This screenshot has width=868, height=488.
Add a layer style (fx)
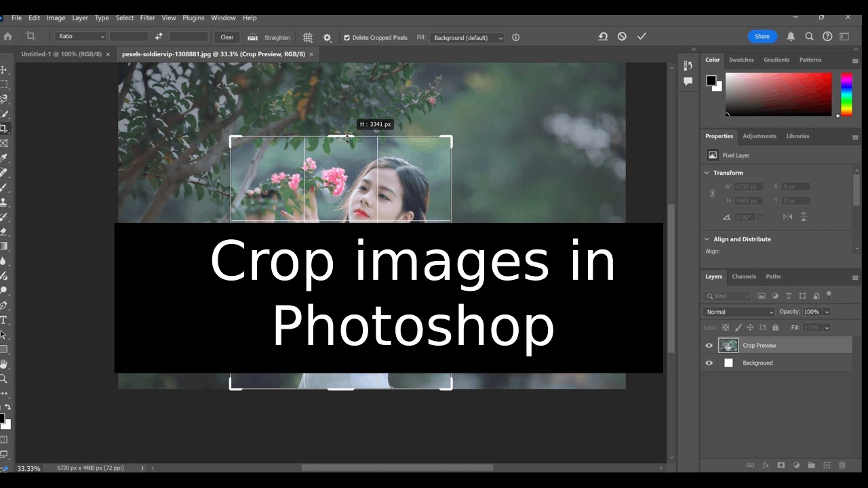[766, 466]
